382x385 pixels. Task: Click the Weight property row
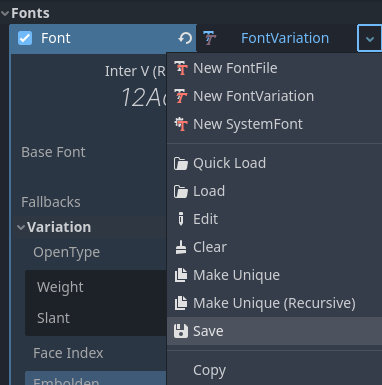96,287
